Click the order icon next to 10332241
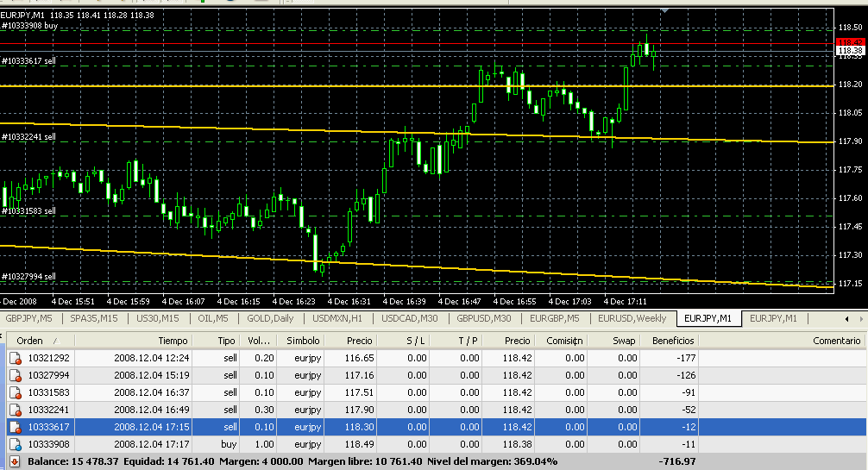The width and height of the screenshot is (868, 470). [15, 410]
